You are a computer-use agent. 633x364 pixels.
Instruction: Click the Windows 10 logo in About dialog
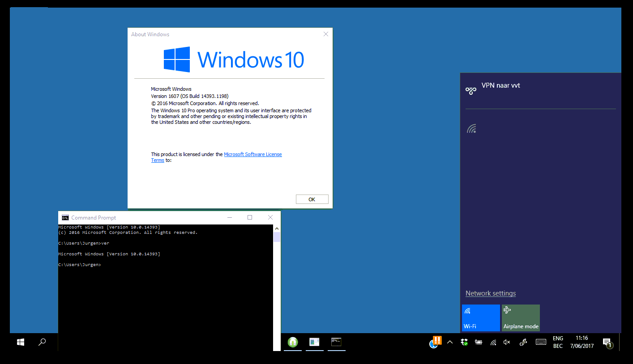tap(234, 59)
